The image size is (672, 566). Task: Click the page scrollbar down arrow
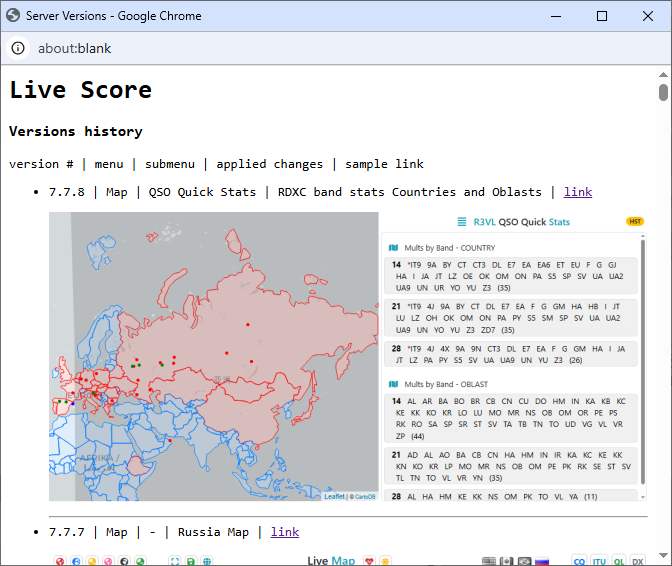[663, 556]
